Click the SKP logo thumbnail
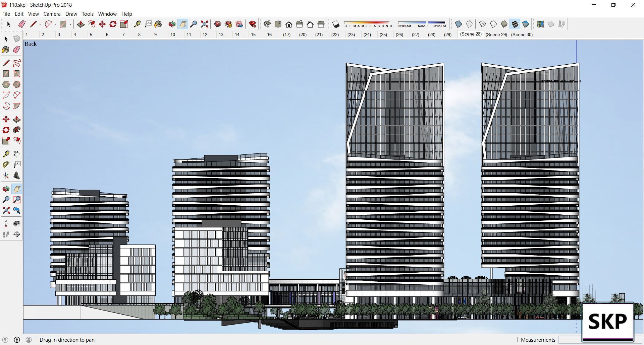Image resolution: width=644 pixels, height=345 pixels. (x=607, y=322)
